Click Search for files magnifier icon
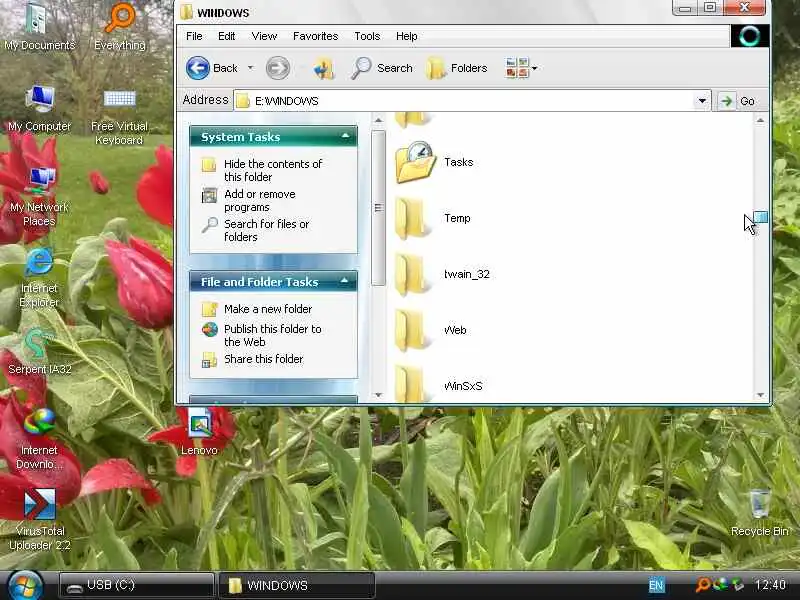This screenshot has height=600, width=800. click(x=209, y=224)
